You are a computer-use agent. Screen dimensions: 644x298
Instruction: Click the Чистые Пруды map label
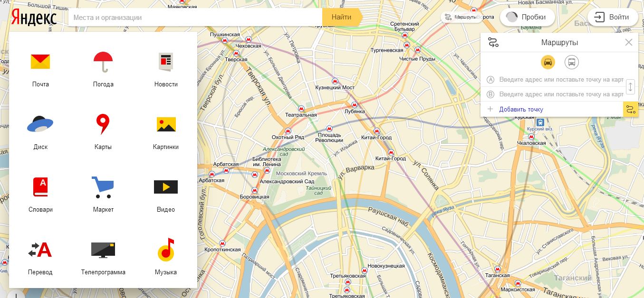[x=417, y=59]
